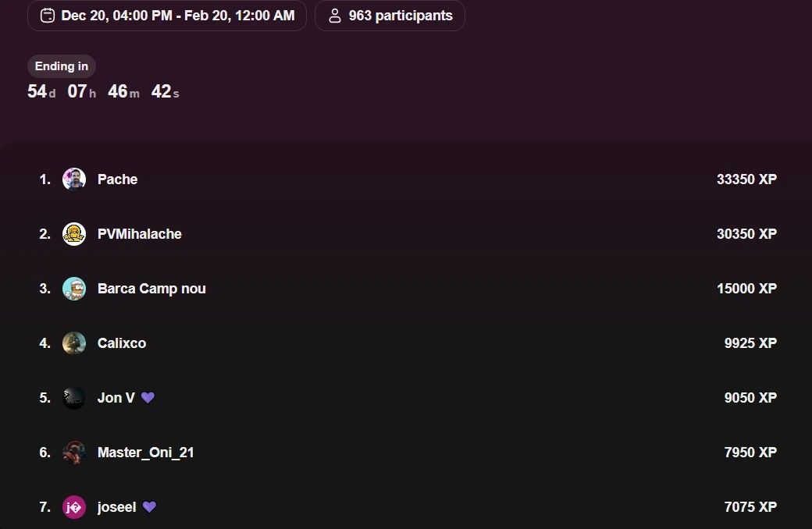Click the Barca Camp nou username
The image size is (812, 529).
pos(151,289)
